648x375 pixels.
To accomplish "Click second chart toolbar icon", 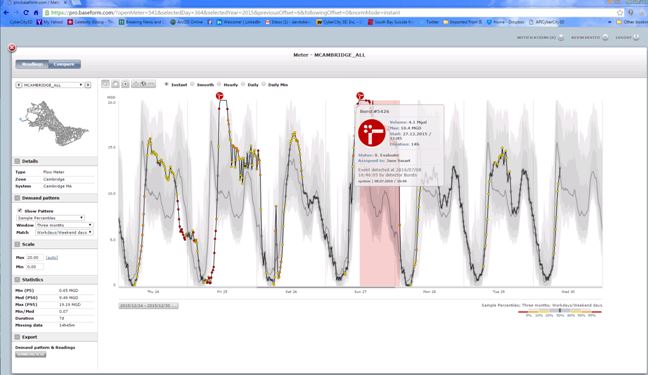I will (x=115, y=84).
